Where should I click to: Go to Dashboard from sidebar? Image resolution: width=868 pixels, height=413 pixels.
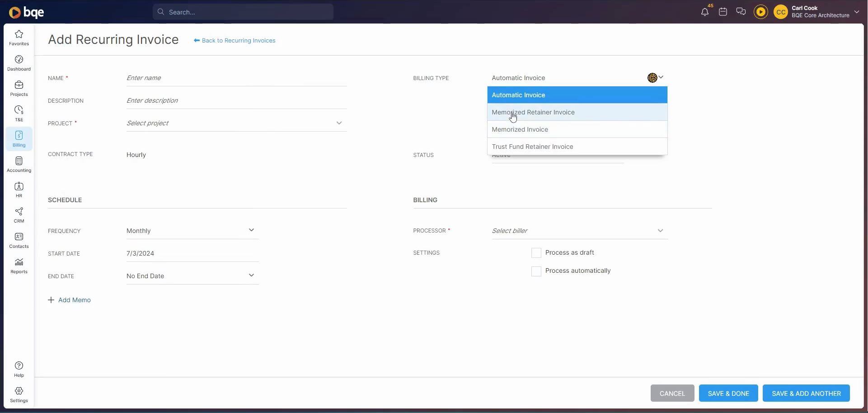(x=19, y=63)
